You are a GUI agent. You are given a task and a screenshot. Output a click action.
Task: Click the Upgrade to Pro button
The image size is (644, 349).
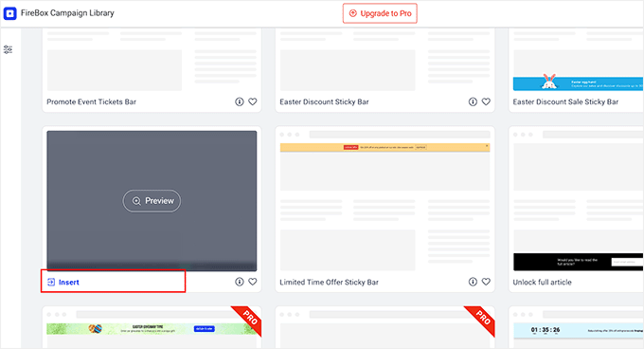click(380, 13)
